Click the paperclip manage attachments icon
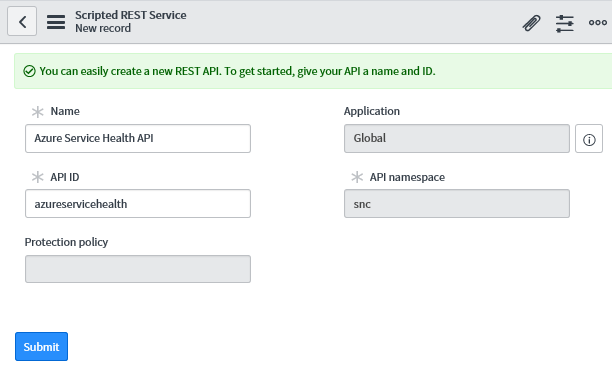612x375 pixels. pos(532,23)
